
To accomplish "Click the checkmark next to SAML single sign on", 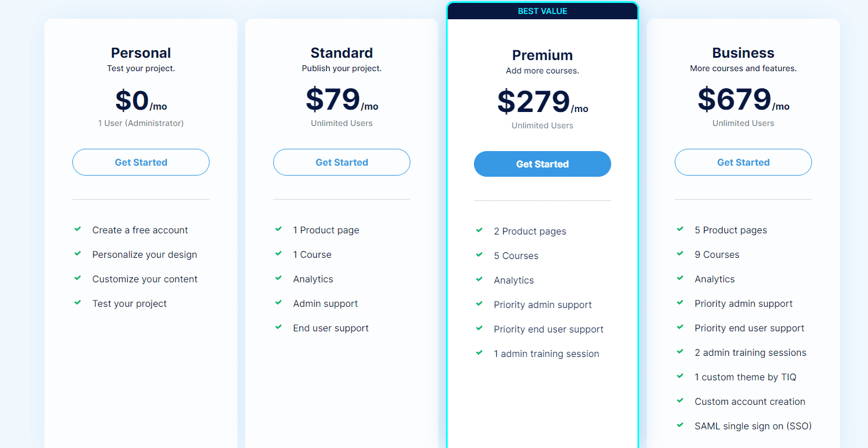I will pyautogui.click(x=680, y=426).
